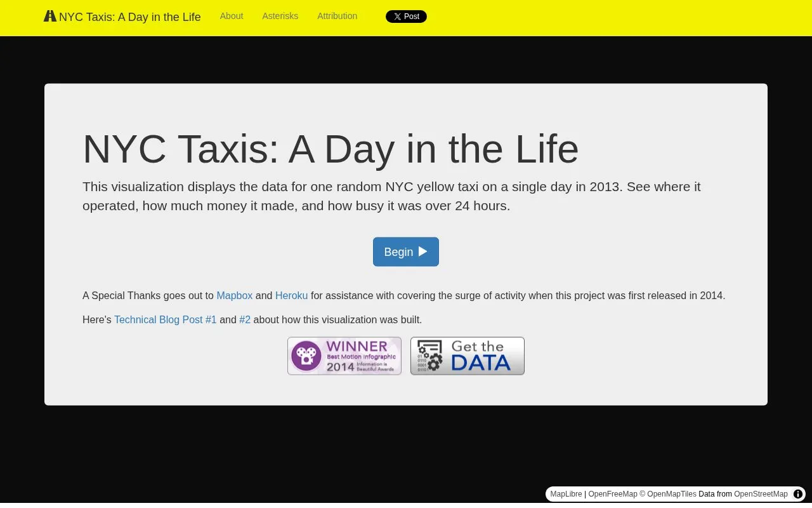Open the Attribution menu item

[337, 16]
